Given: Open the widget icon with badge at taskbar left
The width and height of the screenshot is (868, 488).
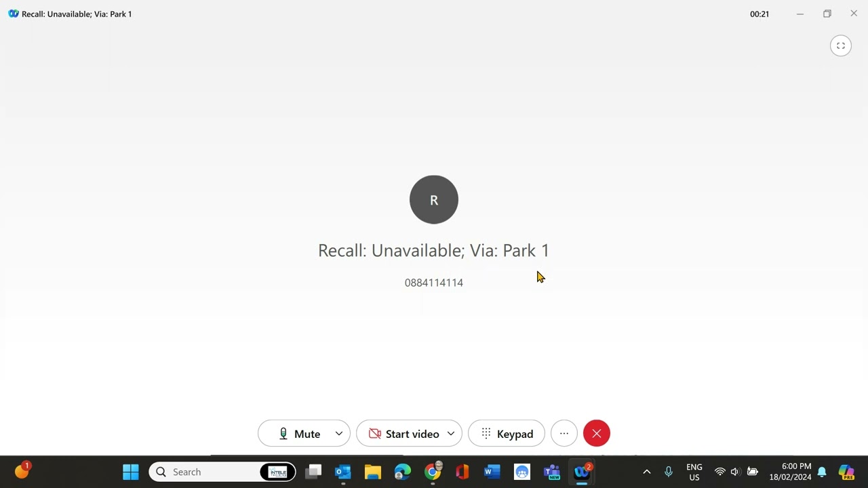Looking at the screenshot, I should 22,471.
